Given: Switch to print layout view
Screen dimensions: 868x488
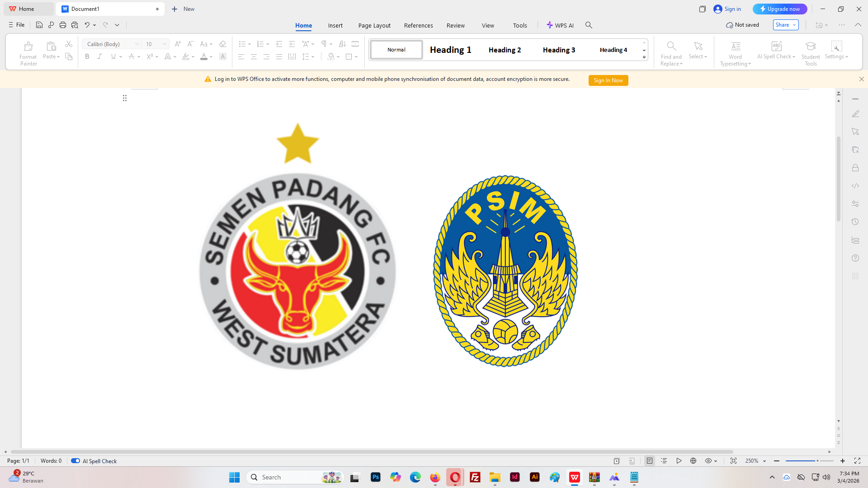Looking at the screenshot, I should 650,461.
